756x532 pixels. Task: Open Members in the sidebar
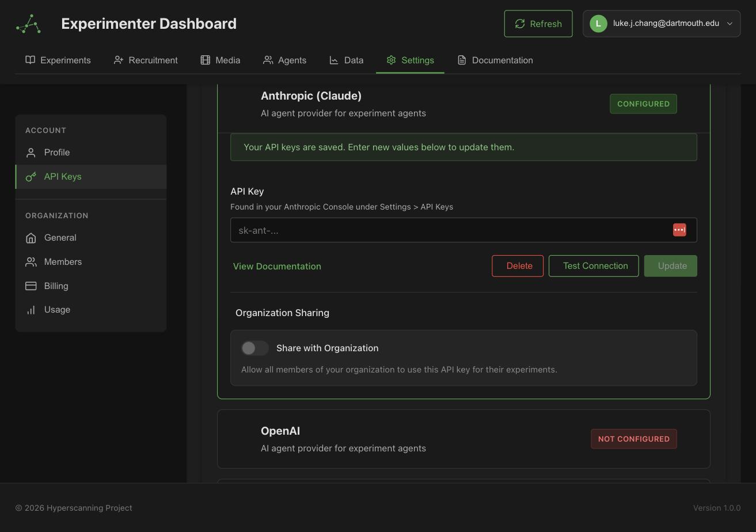tap(91, 262)
